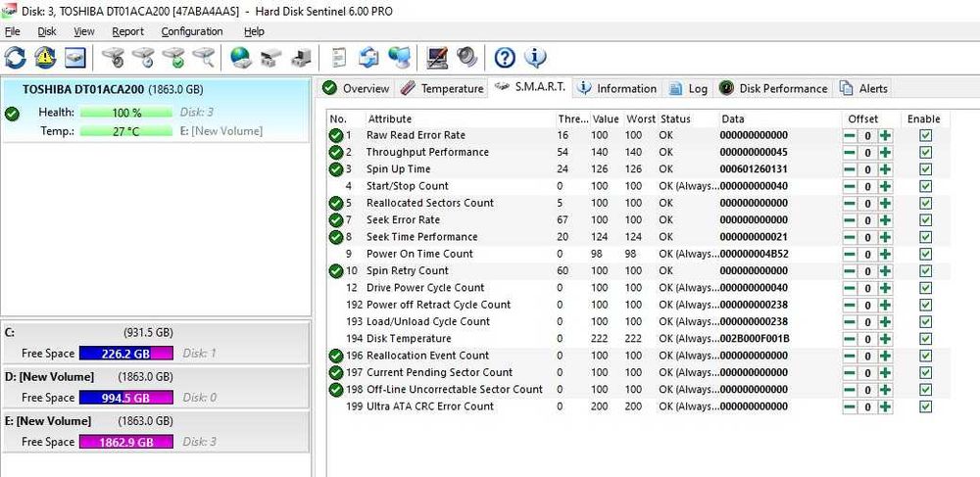
Task: Click green check icon beside Reallocation Event Count
Action: 336,356
